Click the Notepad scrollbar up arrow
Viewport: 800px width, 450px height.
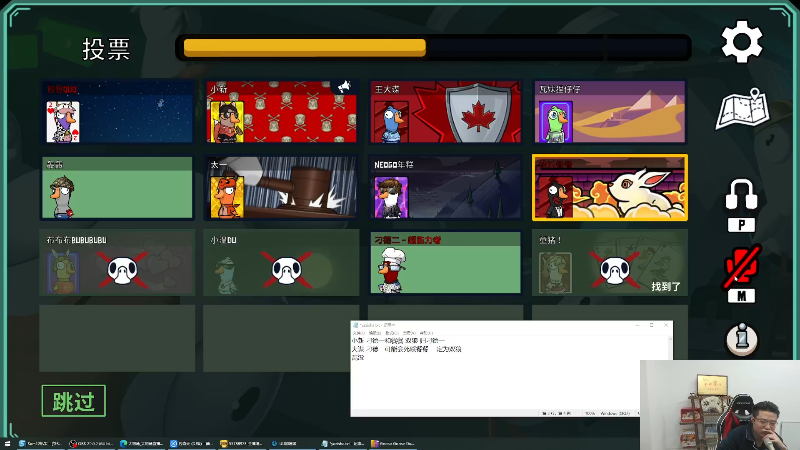tap(670, 339)
